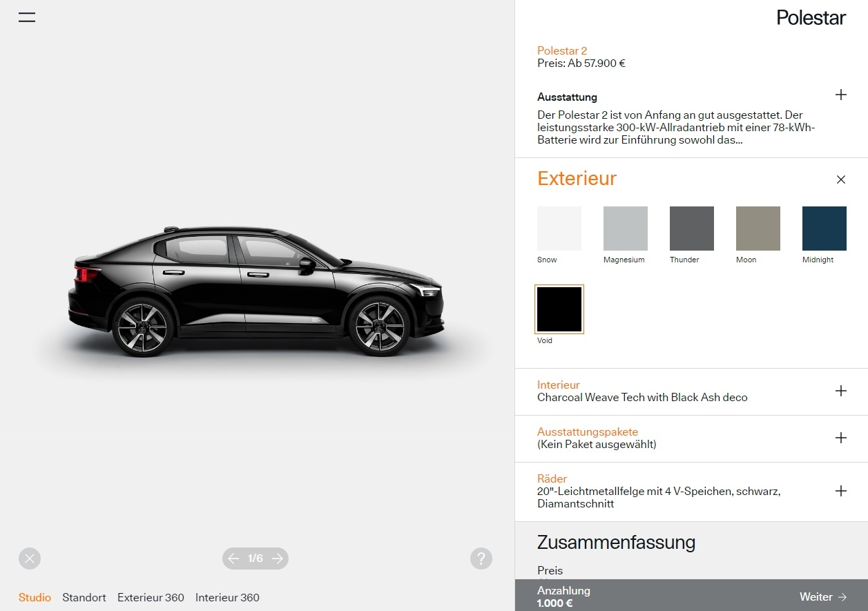868x611 pixels.
Task: Close the Exterieur section with X
Action: tap(840, 180)
